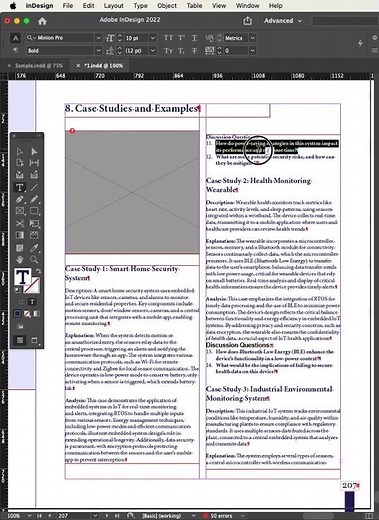Select the Line tool
Screen dimensions: 379x520
click(34, 187)
